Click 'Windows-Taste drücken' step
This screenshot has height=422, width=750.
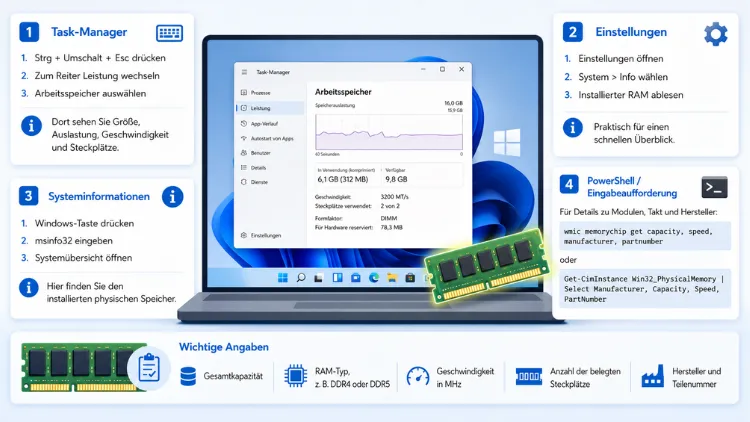pos(84,223)
